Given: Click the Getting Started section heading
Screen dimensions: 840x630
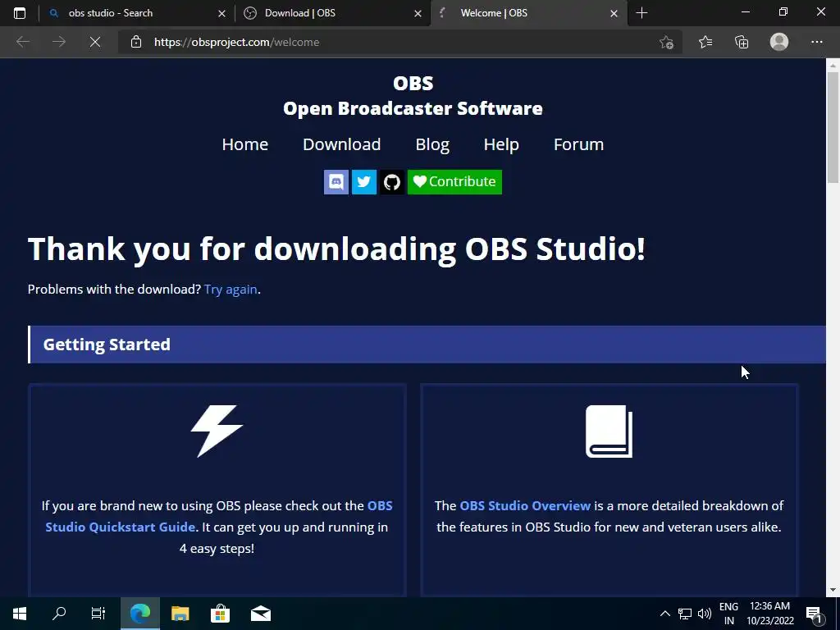Looking at the screenshot, I should coord(107,345).
